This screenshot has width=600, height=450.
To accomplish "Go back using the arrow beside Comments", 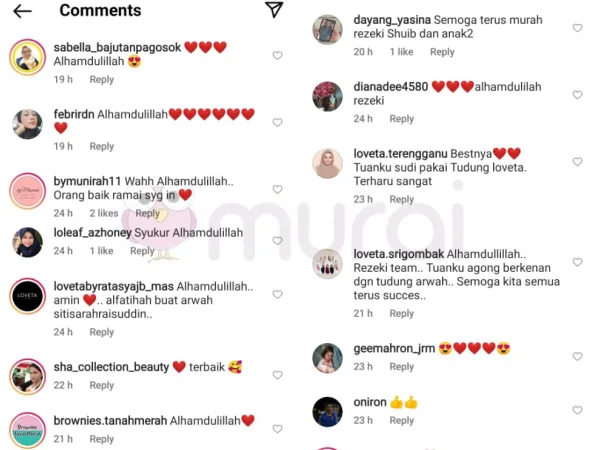I will 22,11.
